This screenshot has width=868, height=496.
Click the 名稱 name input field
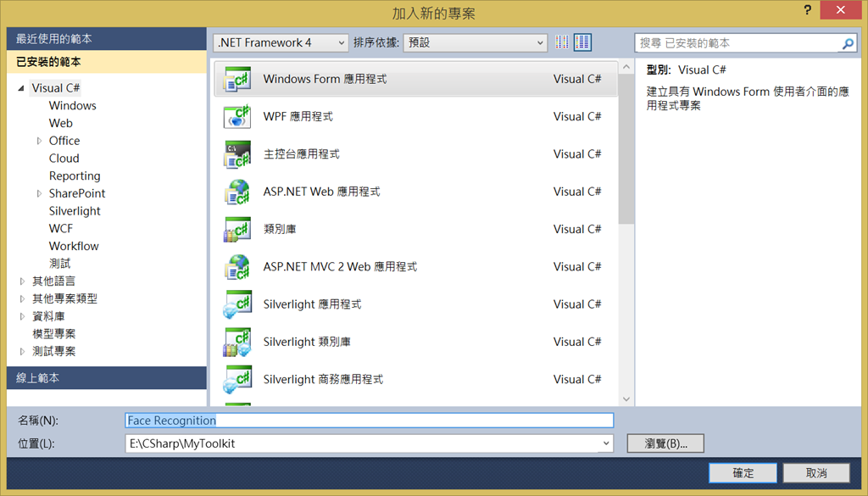[x=370, y=421]
